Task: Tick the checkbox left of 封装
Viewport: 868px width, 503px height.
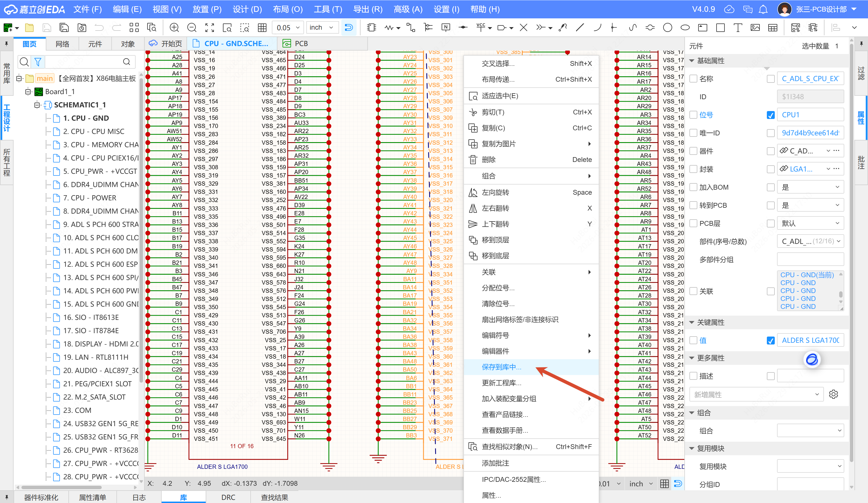Action: pyautogui.click(x=693, y=169)
